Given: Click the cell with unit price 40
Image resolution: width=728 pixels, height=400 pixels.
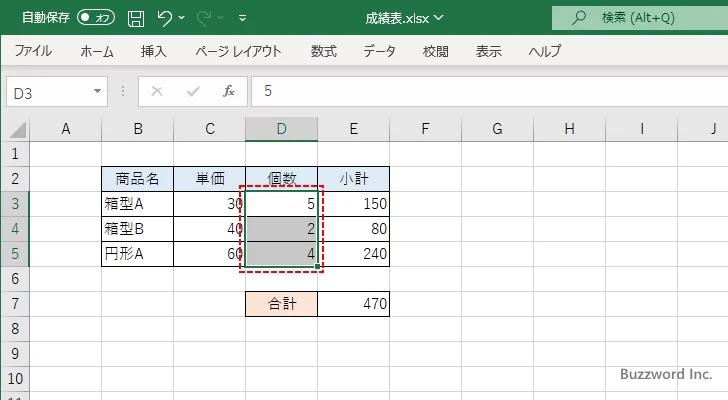Looking at the screenshot, I should click(x=209, y=229).
